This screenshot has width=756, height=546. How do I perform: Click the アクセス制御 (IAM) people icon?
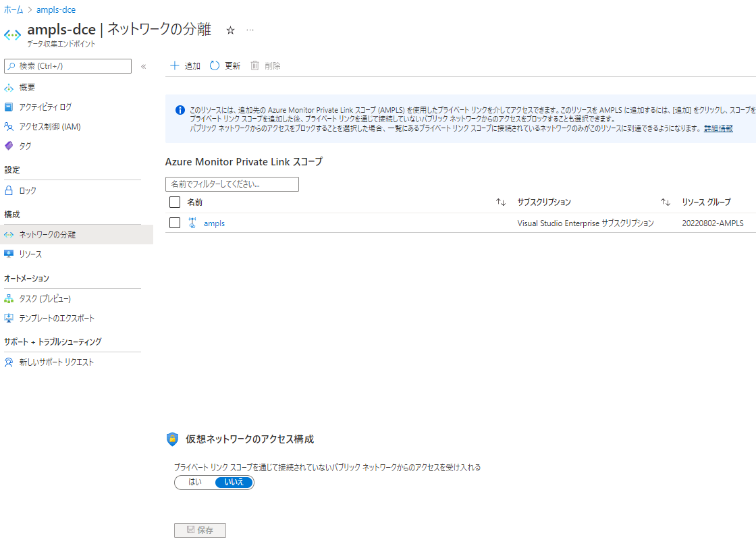click(x=9, y=127)
